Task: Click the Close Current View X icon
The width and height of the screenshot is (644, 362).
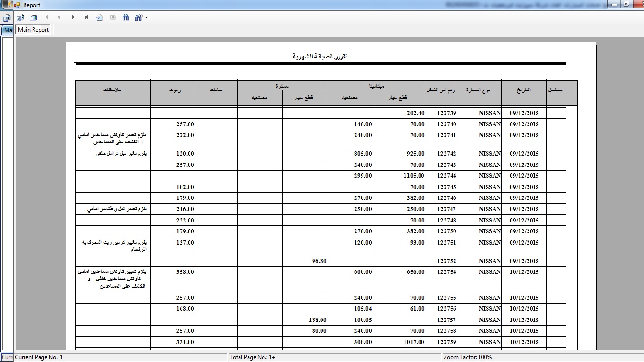Action: point(113,17)
